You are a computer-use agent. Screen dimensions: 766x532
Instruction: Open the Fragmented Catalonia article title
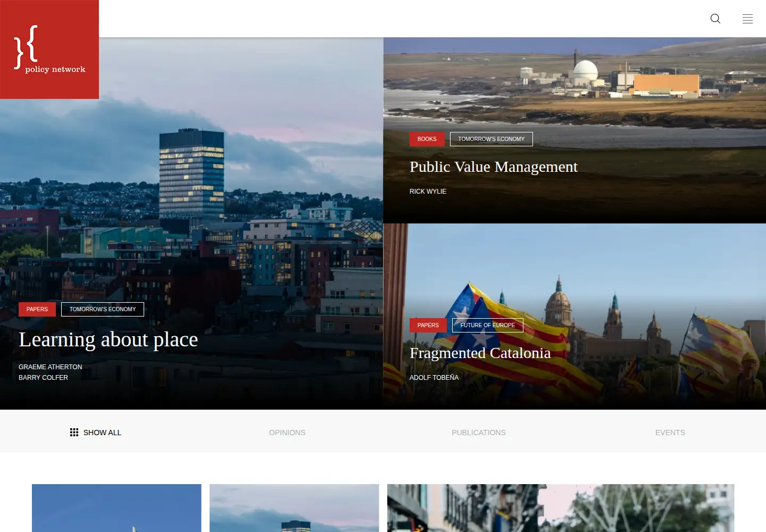click(x=480, y=353)
